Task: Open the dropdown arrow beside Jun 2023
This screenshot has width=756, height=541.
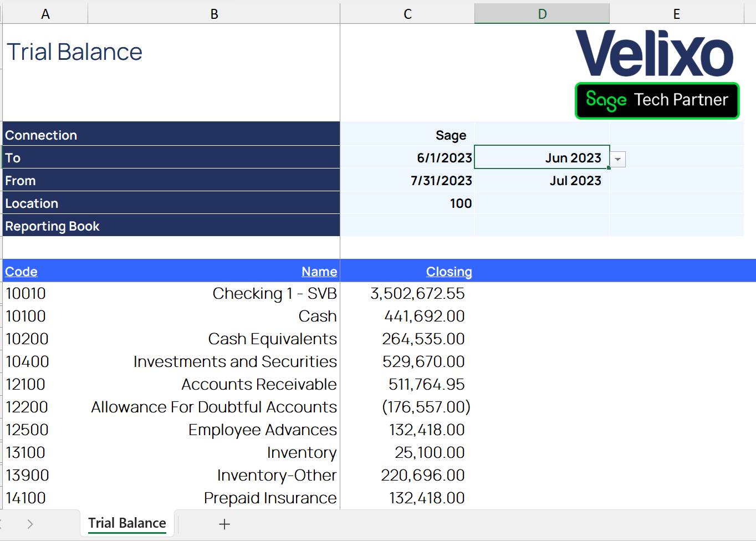Action: pyautogui.click(x=618, y=160)
